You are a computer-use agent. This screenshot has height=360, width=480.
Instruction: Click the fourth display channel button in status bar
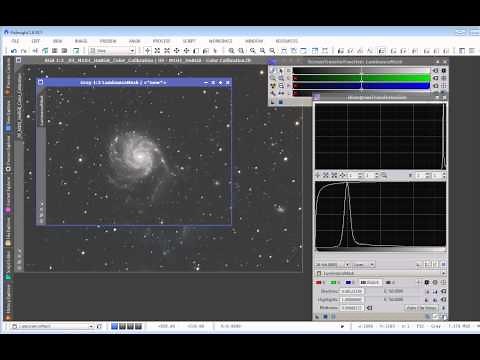(x=138, y=326)
